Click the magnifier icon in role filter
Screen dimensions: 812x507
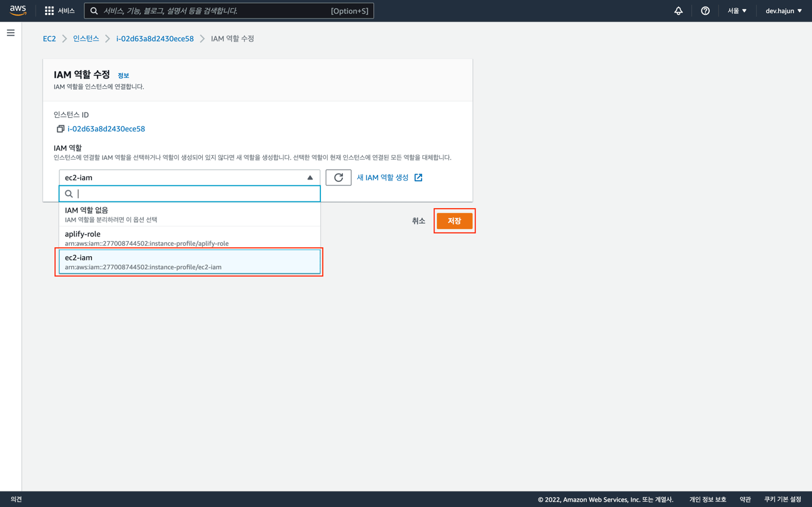pyautogui.click(x=69, y=194)
